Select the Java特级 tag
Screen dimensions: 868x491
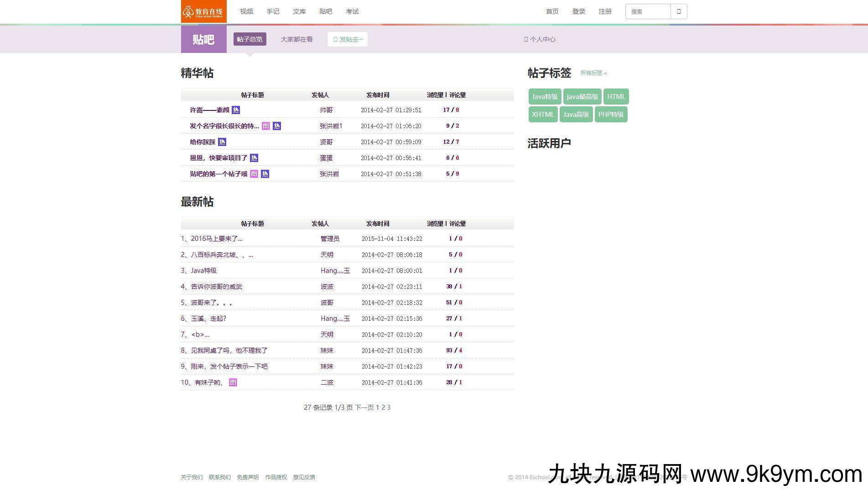[545, 97]
